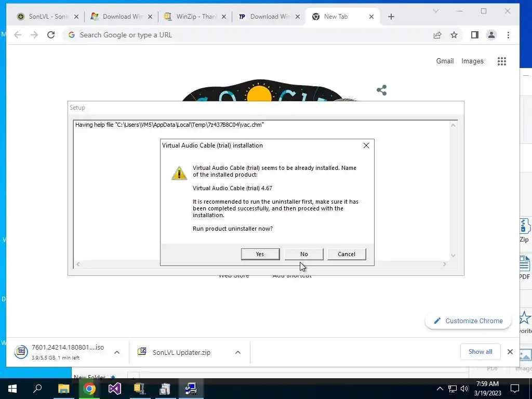Open SonLVL Updater.zip download
The height and width of the screenshot is (399, 532).
(175, 352)
